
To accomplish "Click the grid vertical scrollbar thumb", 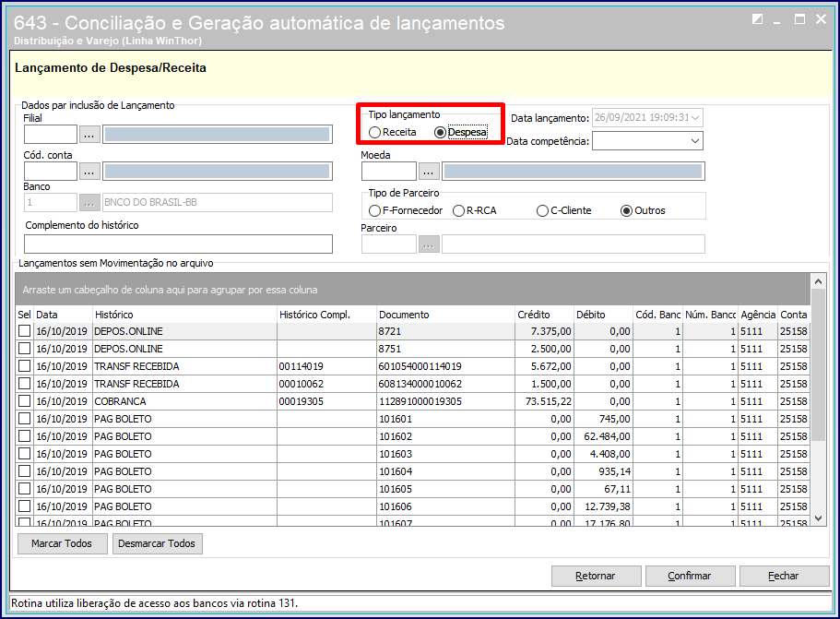I will coord(818,364).
